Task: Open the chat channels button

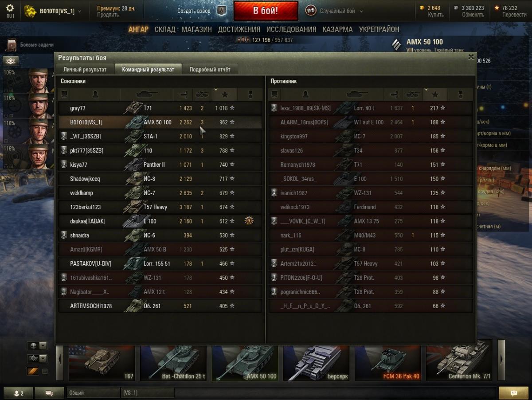Action: point(50,393)
